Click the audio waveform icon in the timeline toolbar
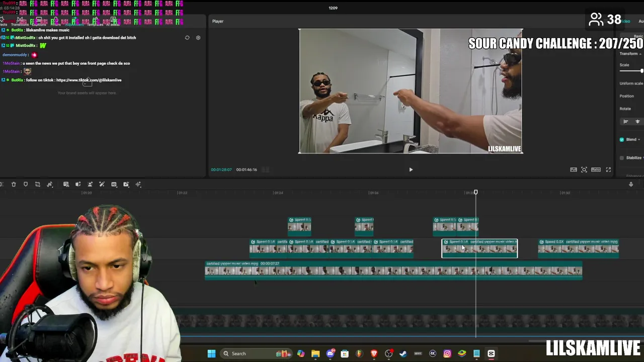 point(138,185)
